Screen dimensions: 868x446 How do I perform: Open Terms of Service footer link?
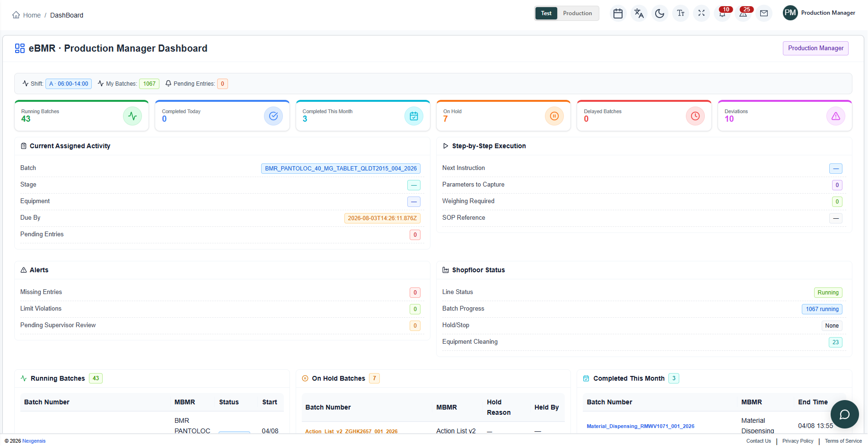[x=843, y=441]
